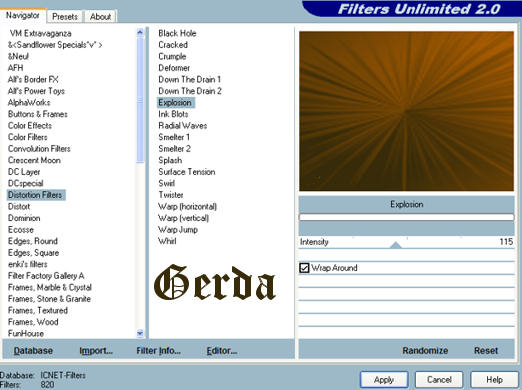Viewport: 522px width, 390px height.
Task: Open the Database menu button
Action: (x=33, y=351)
